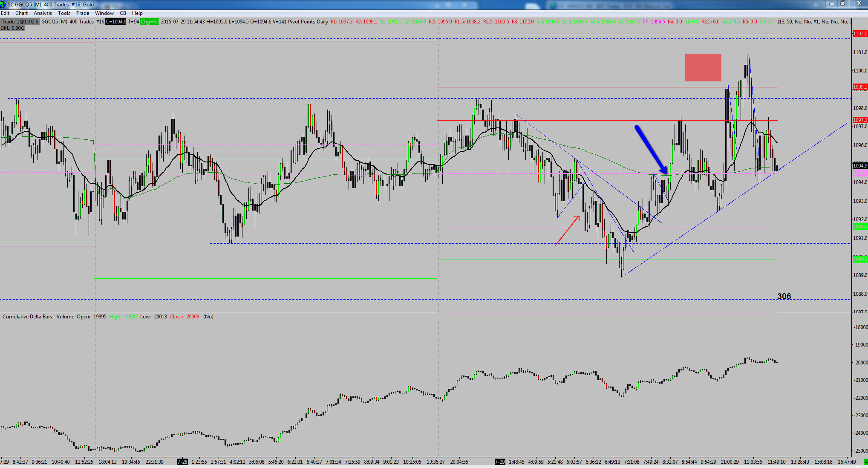
Task: Open the Chart menu
Action: 22,13
